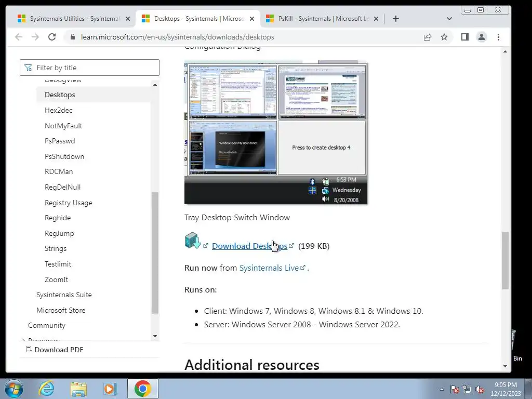
Task: Open Sysinternals Suite sidebar entry
Action: [x=64, y=295]
